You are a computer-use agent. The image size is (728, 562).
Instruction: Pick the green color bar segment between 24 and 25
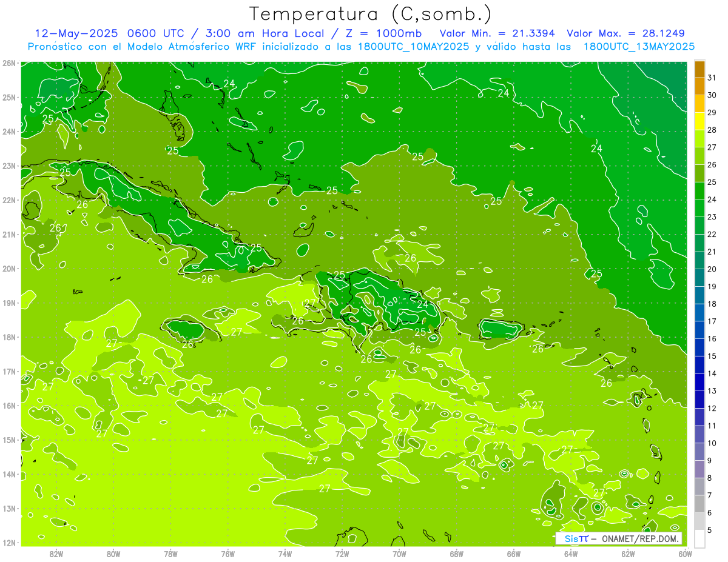[700, 191]
